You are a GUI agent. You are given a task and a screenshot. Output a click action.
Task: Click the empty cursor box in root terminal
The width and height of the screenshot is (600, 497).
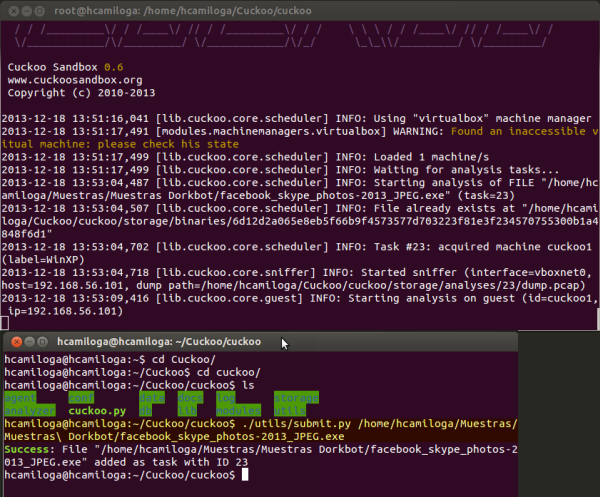(x=5, y=323)
